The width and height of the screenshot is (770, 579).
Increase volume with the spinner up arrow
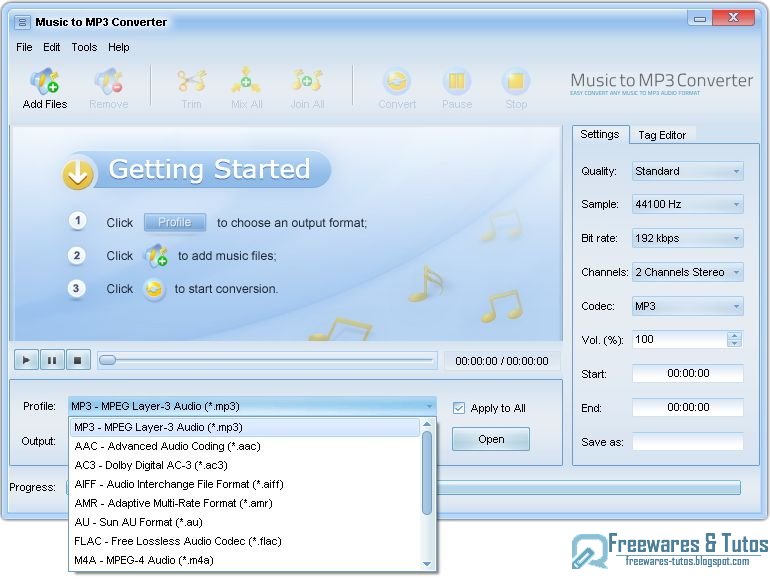coord(734,335)
